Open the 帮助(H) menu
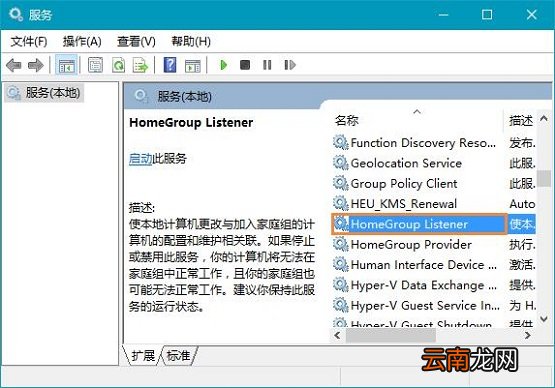The image size is (555, 388). [x=191, y=41]
